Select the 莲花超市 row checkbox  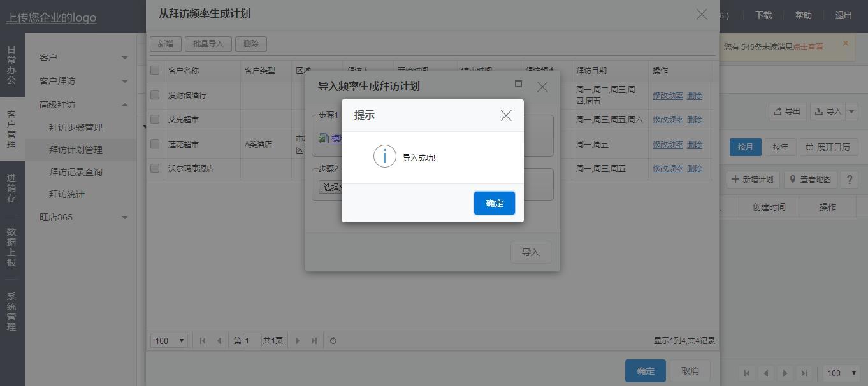click(x=155, y=144)
